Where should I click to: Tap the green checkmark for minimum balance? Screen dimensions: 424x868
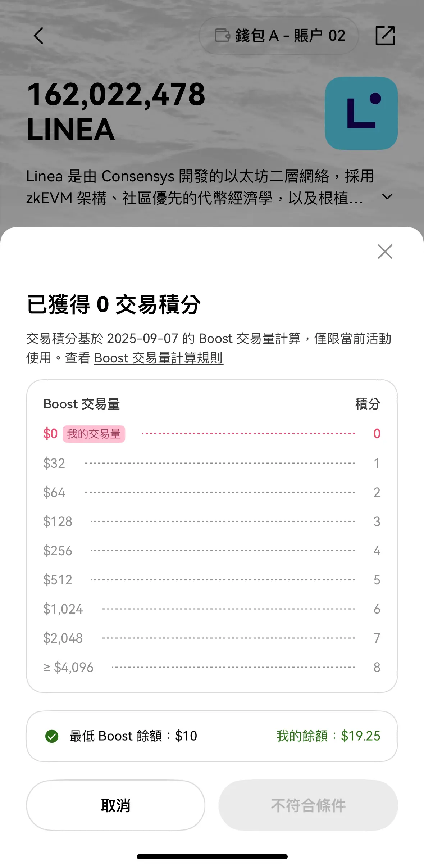click(x=52, y=736)
